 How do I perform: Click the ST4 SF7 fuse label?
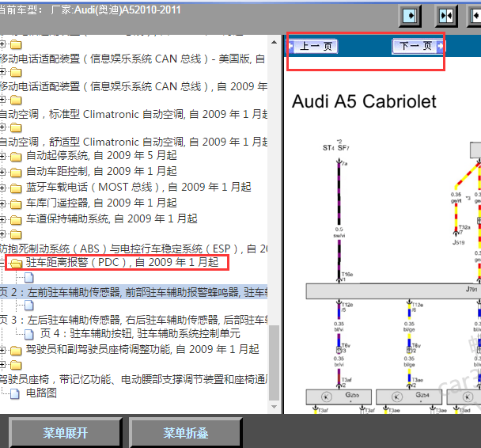[336, 147]
